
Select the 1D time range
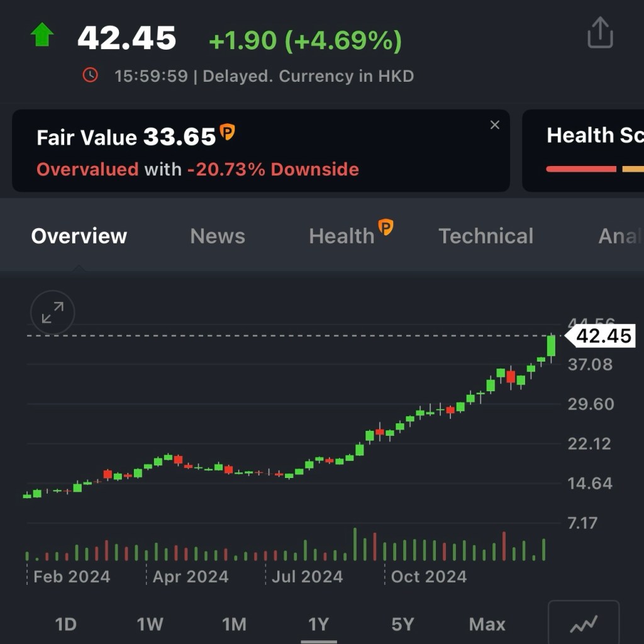pyautogui.click(x=65, y=624)
